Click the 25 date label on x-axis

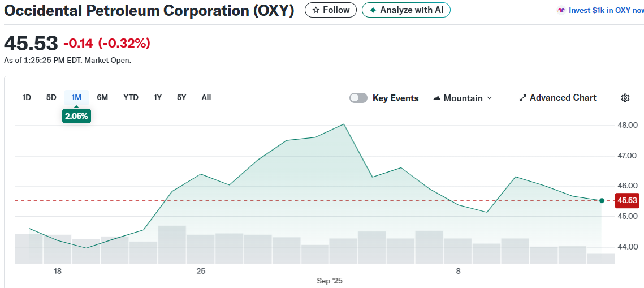[201, 271]
